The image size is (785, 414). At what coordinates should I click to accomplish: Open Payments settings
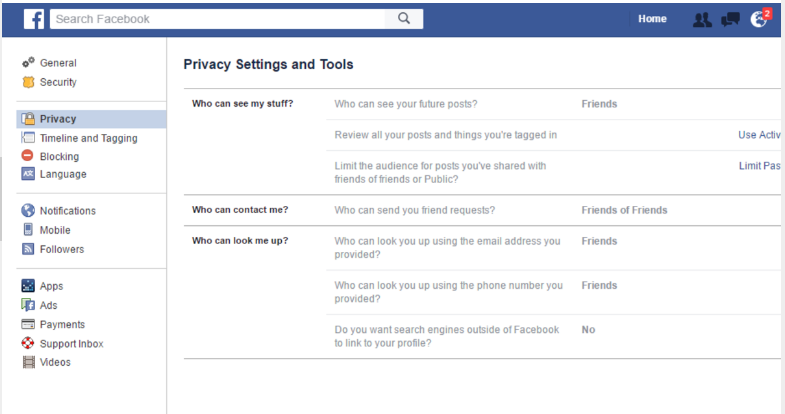pyautogui.click(x=63, y=324)
